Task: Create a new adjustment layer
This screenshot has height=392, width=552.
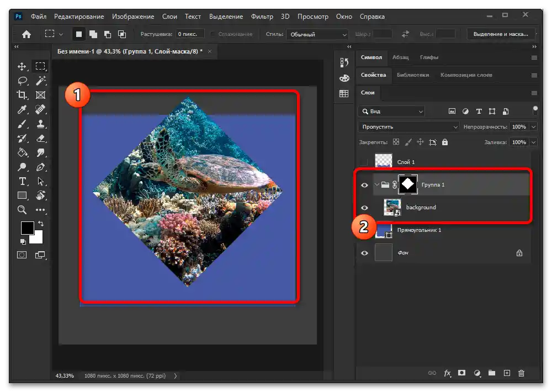Action: (477, 373)
